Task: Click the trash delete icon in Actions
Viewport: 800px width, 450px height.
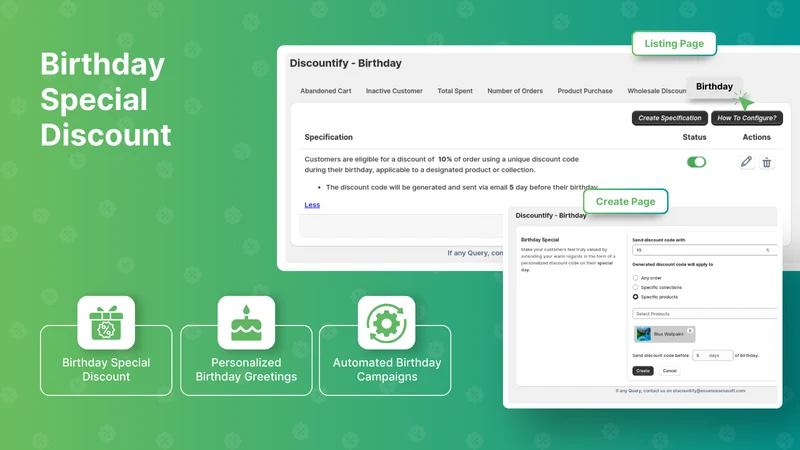Action: pyautogui.click(x=766, y=163)
